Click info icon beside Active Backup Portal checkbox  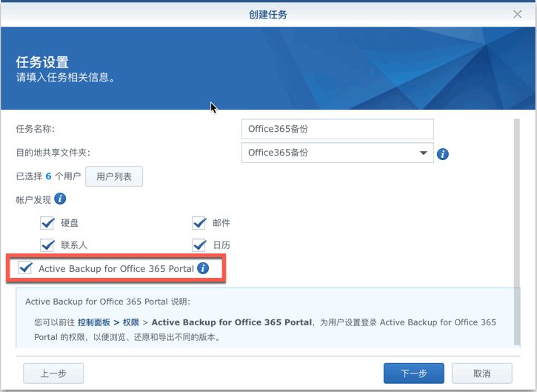(203, 268)
